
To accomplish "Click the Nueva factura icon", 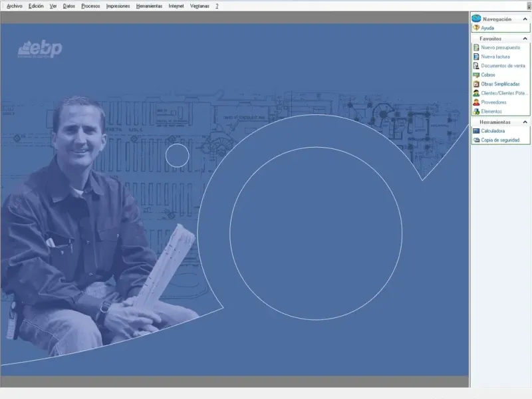I will pos(476,57).
